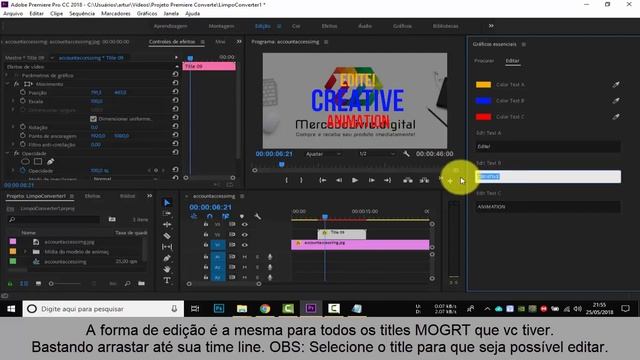Viewport: 640px width, 360px height.
Task: Select the Hand tool
Action: coord(167,269)
